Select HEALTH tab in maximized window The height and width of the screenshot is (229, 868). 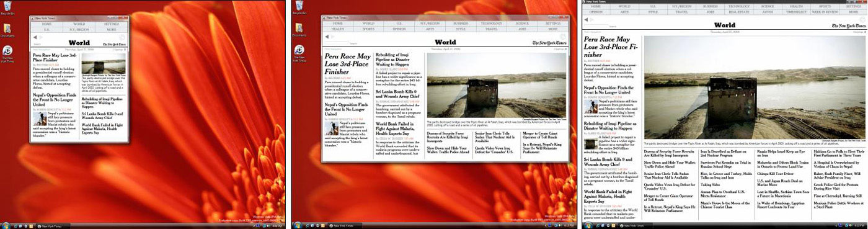(796, 6)
